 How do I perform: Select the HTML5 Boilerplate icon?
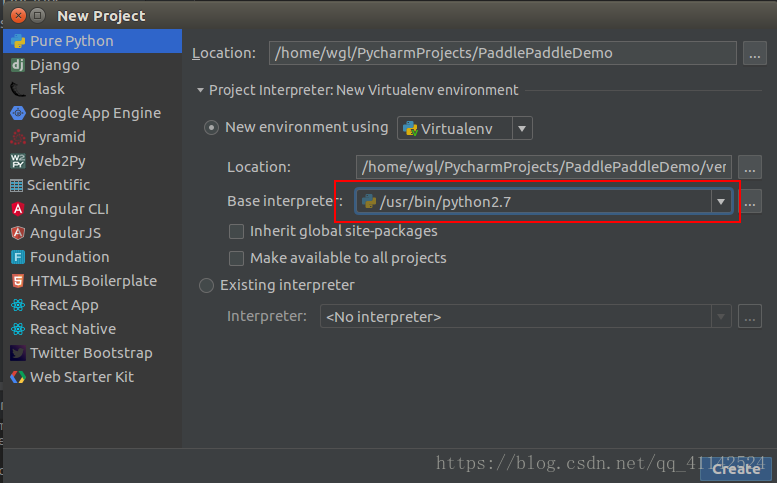tap(18, 281)
